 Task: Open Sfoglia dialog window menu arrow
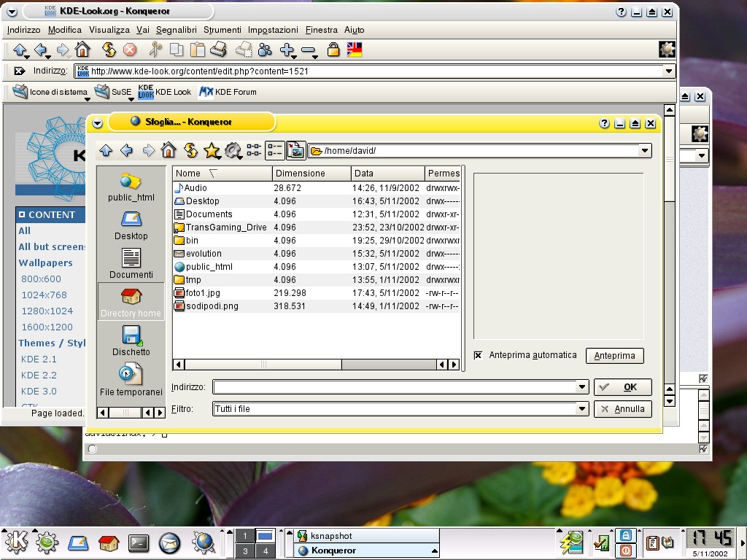97,123
